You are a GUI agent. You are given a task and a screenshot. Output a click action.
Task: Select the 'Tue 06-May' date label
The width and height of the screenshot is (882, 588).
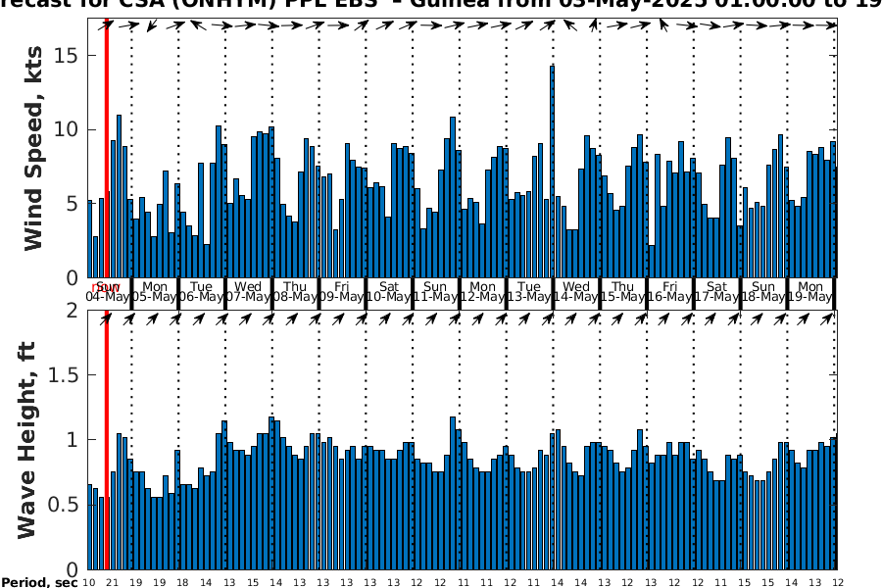point(201,292)
